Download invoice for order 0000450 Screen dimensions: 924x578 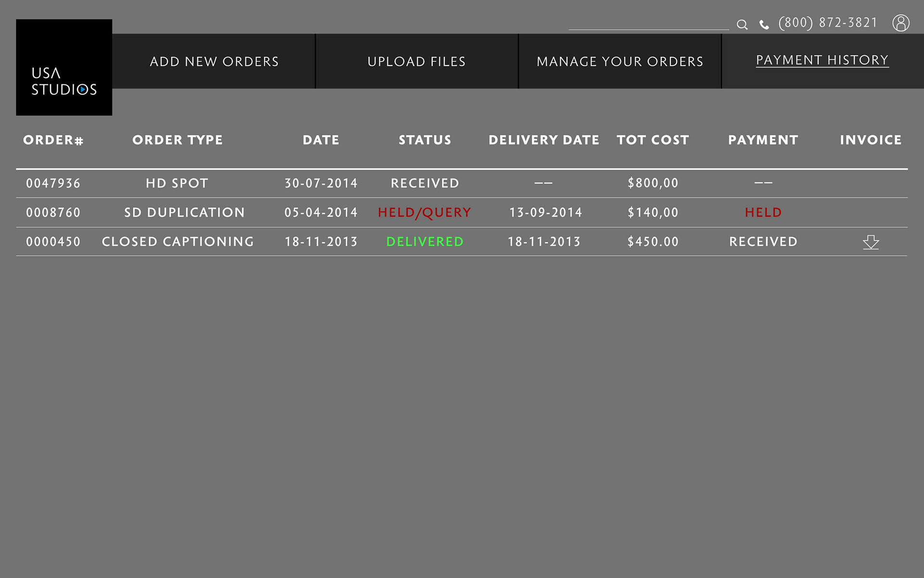(x=871, y=242)
